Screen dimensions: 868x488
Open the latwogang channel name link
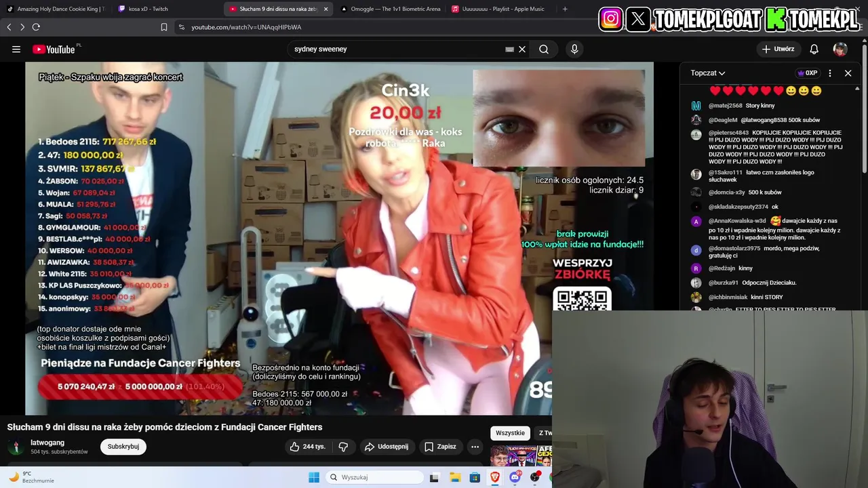47,443
